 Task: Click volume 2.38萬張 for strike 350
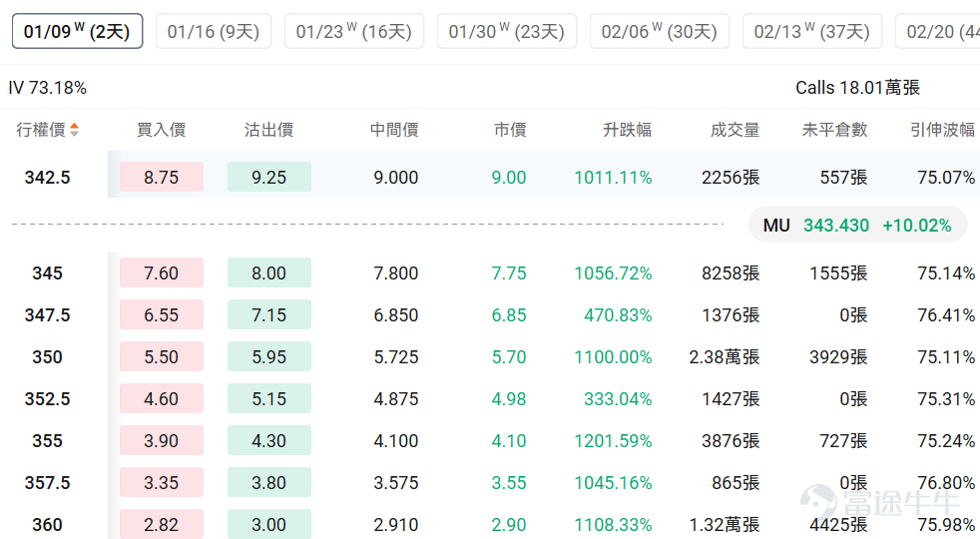pyautogui.click(x=724, y=356)
